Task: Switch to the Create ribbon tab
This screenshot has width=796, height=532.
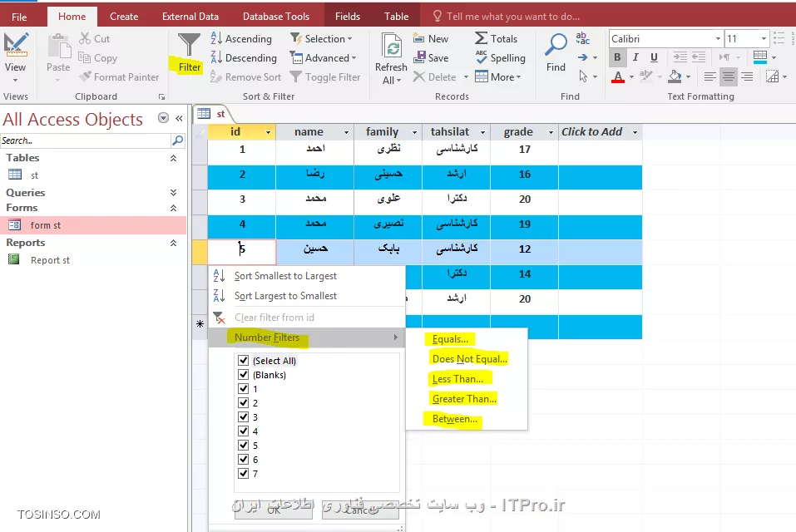Action: click(124, 15)
